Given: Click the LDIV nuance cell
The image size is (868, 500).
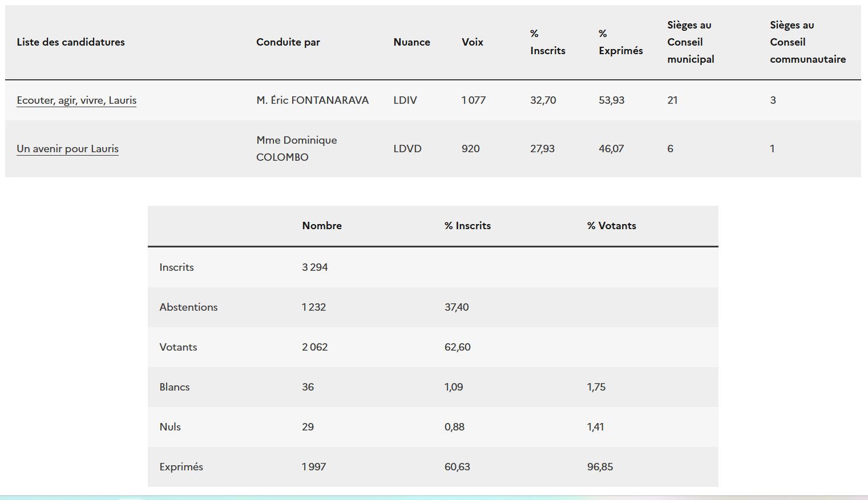Looking at the screenshot, I should pyautogui.click(x=405, y=100).
